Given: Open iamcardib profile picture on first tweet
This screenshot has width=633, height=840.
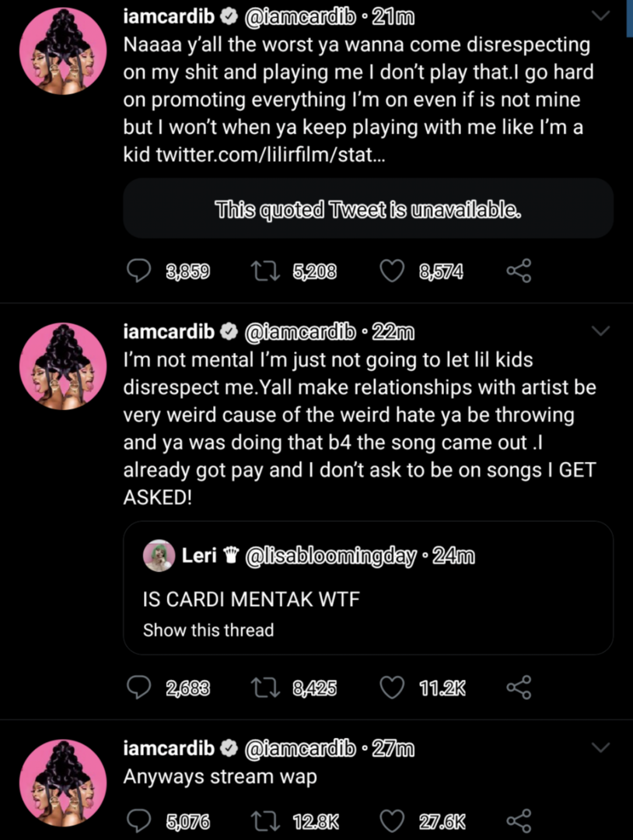Looking at the screenshot, I should [63, 51].
